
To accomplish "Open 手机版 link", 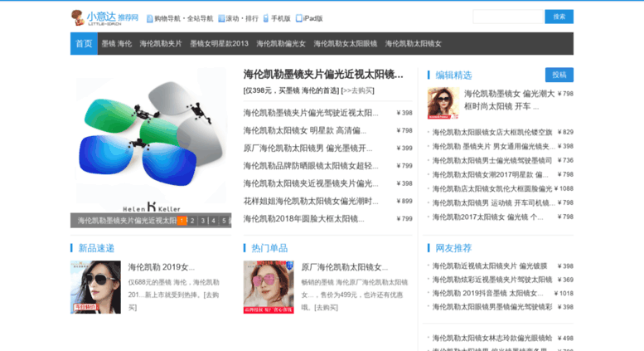I will tap(280, 18).
